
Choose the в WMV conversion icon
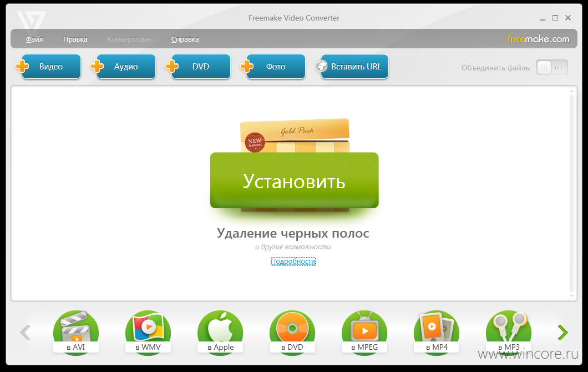coord(148,332)
